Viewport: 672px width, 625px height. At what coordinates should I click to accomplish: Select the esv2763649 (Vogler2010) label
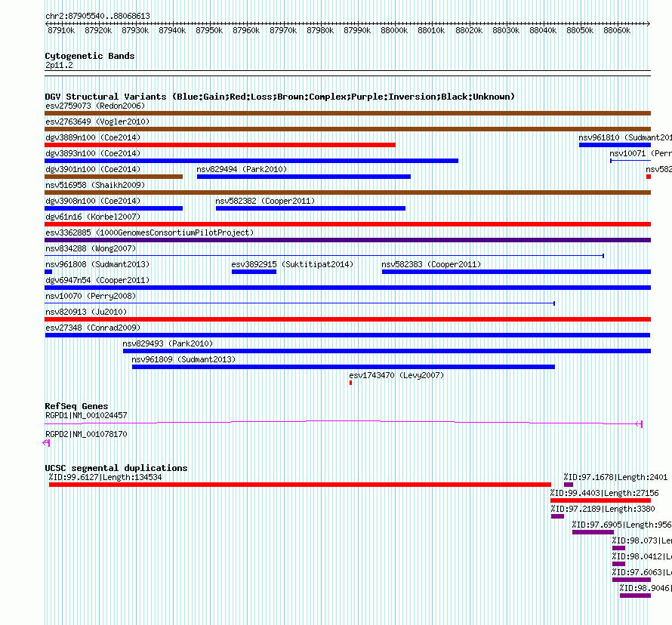[97, 122]
